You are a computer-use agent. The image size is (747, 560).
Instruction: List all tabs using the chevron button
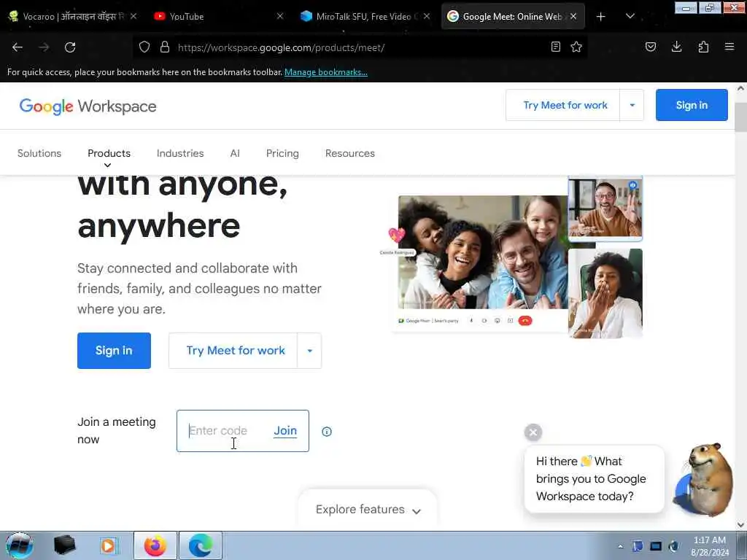click(x=630, y=16)
